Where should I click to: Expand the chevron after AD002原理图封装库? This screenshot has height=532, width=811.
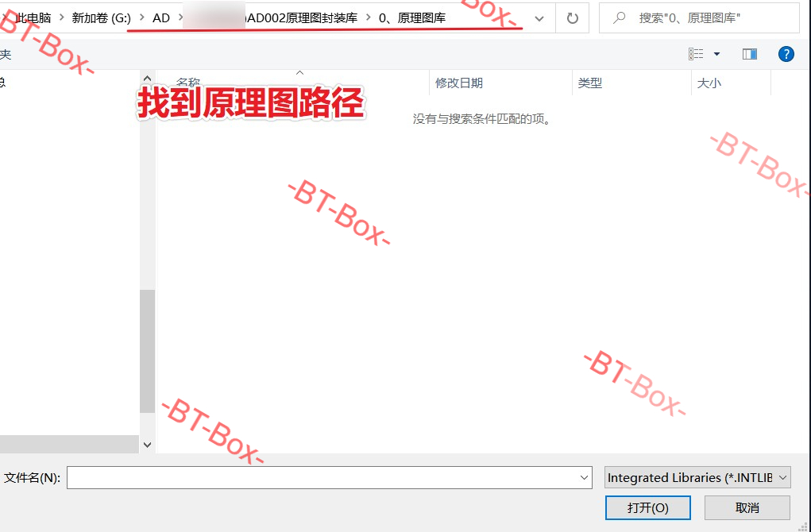coord(368,18)
